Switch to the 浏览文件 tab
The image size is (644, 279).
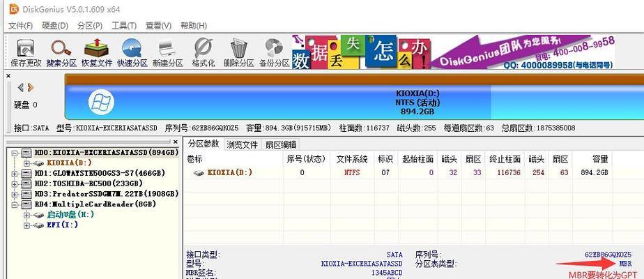243,144
